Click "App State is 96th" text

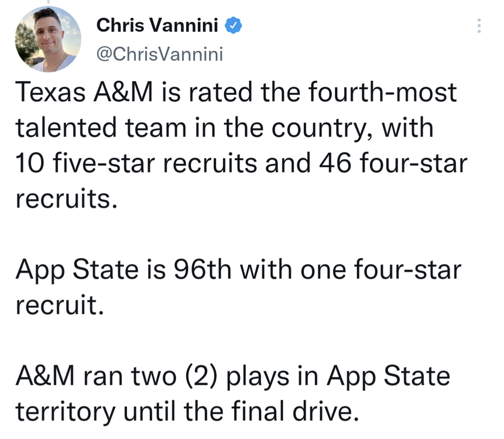(x=124, y=269)
